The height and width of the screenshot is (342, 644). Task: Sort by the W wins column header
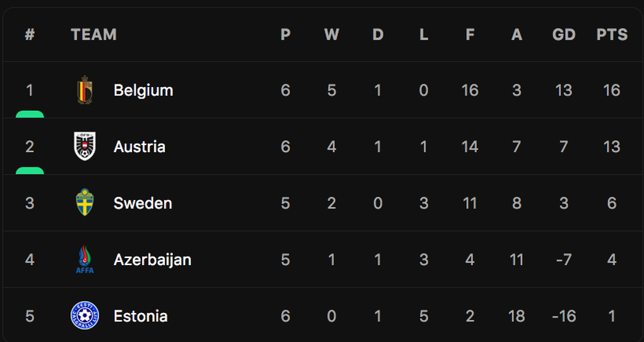[x=331, y=35]
